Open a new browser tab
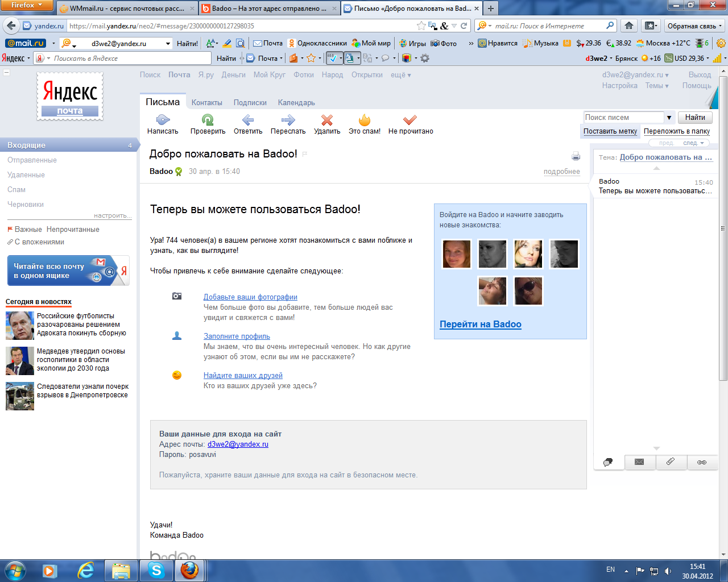This screenshot has height=582, width=728. point(490,9)
